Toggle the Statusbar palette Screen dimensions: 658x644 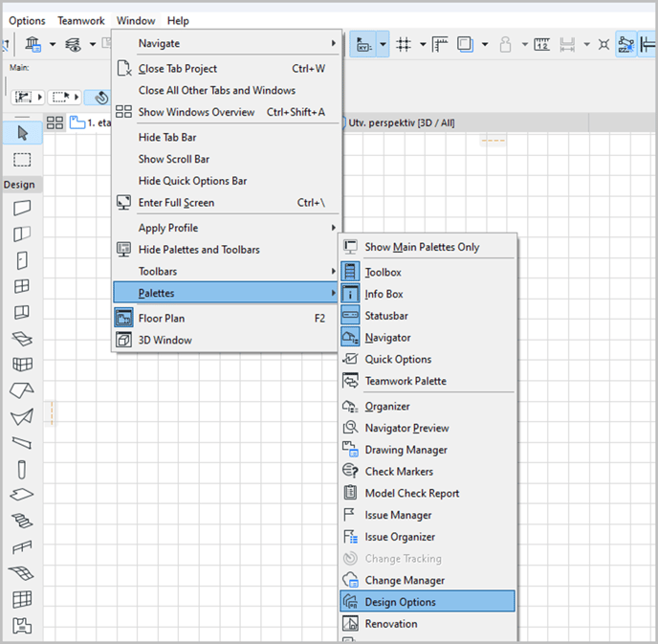pos(428,316)
